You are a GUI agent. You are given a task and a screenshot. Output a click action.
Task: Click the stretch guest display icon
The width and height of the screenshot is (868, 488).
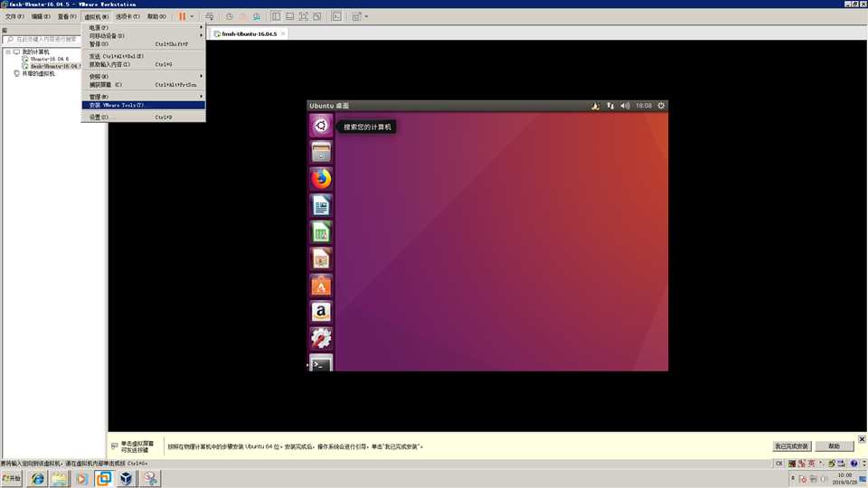356,16
